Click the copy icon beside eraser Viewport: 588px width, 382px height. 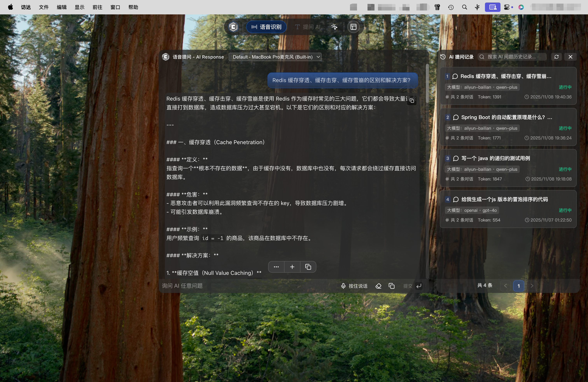coord(391,286)
